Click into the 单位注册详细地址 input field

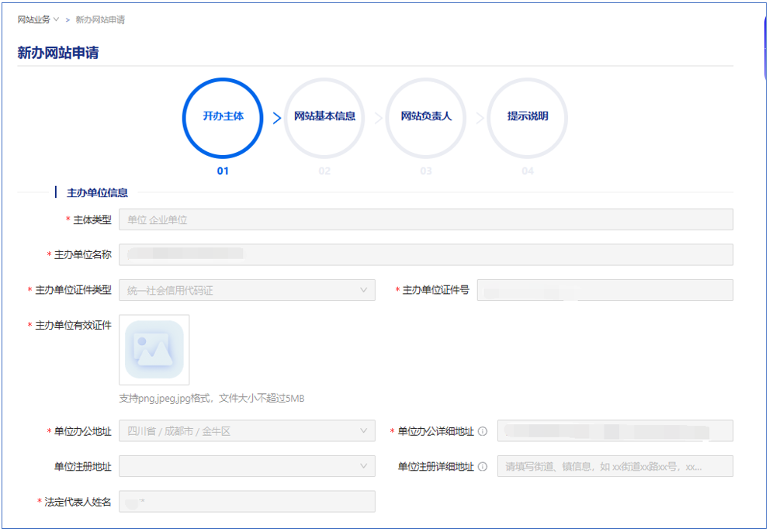(x=615, y=466)
